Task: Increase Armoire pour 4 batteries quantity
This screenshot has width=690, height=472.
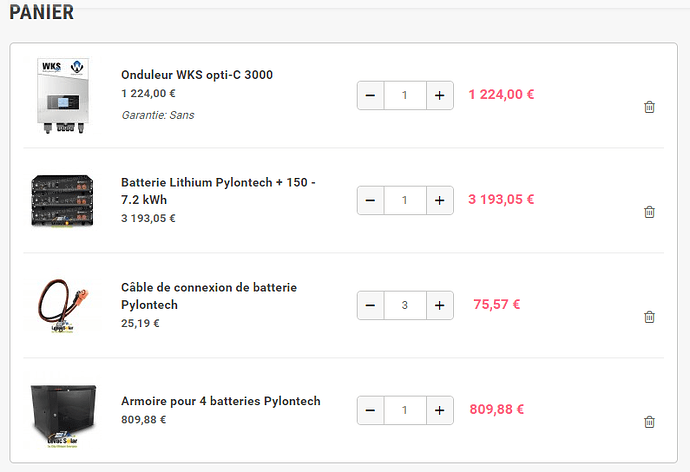Action: pos(440,410)
